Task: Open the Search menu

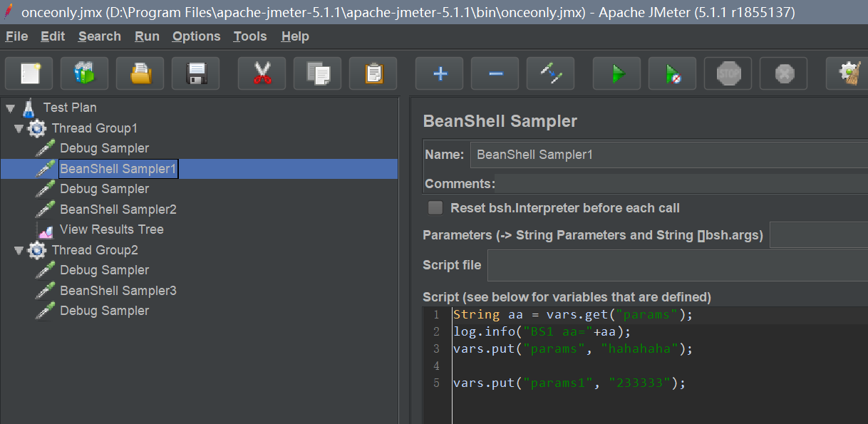Action: (100, 36)
